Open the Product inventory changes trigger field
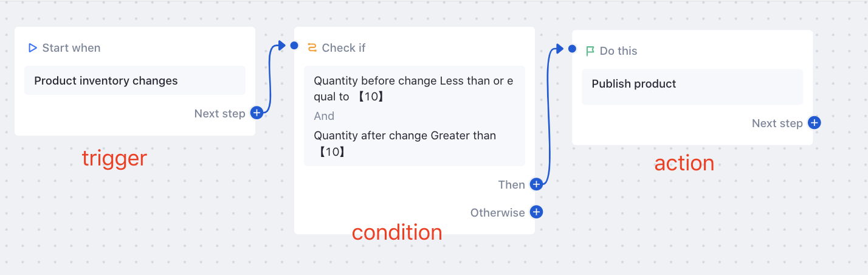 click(135, 80)
